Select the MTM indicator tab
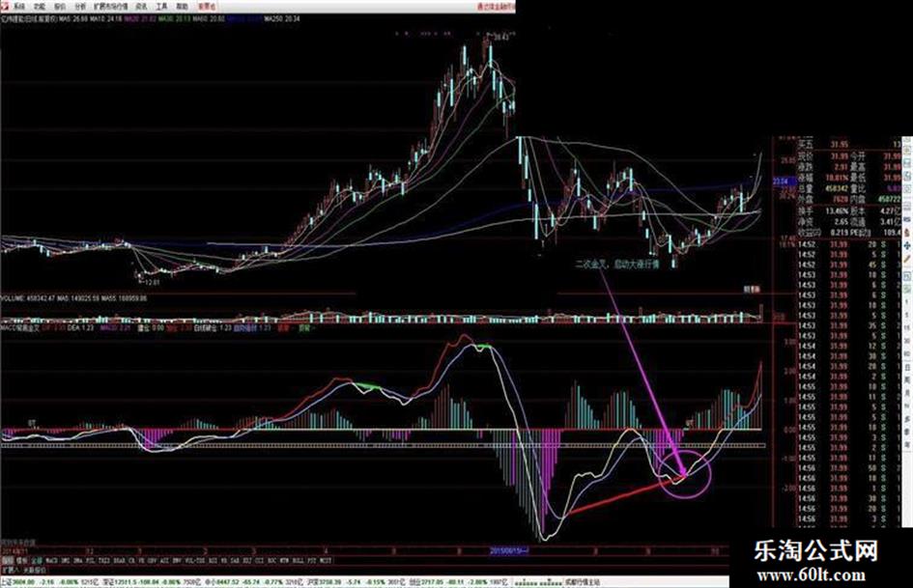 pos(284,560)
